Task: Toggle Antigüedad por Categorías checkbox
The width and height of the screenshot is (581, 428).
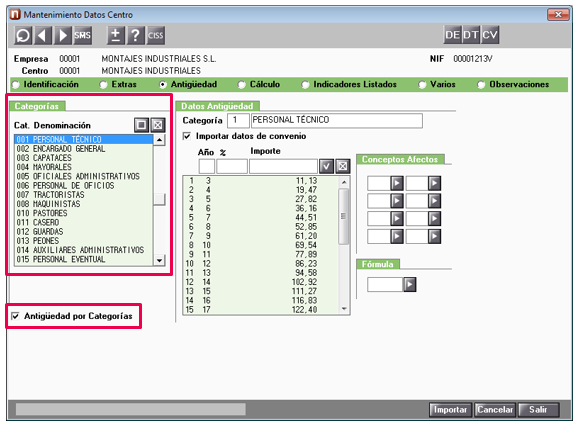Action: click(15, 316)
